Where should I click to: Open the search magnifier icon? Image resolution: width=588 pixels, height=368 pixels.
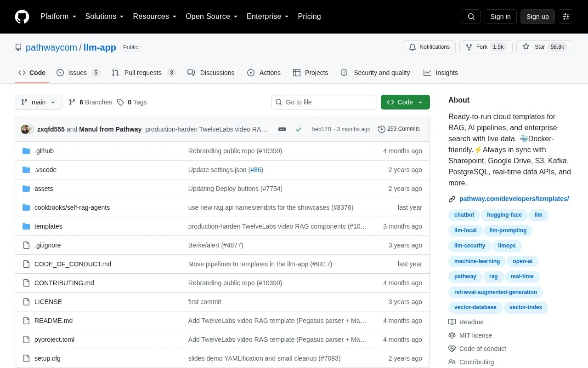(x=471, y=17)
